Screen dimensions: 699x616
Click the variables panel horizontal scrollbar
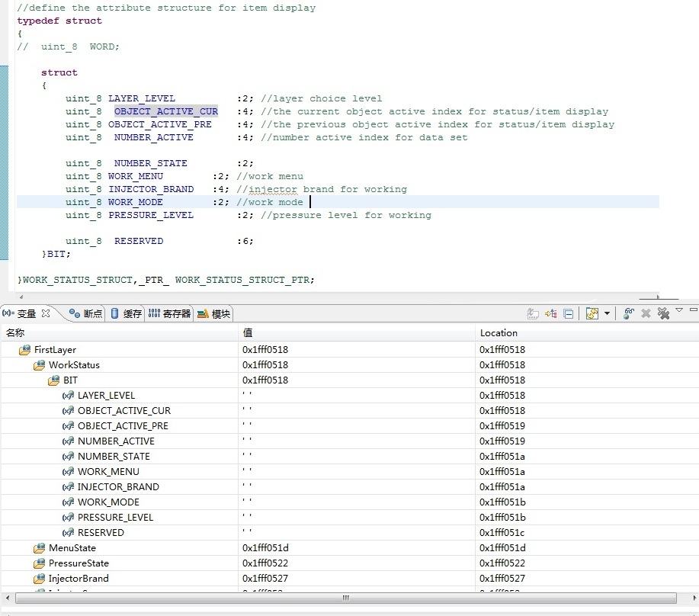(x=343, y=598)
